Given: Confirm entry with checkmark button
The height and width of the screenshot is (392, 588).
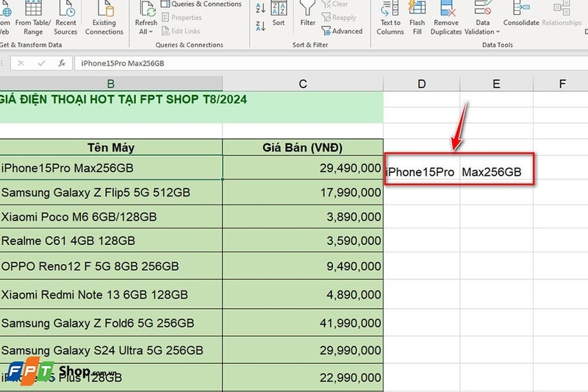Looking at the screenshot, I should 41,63.
